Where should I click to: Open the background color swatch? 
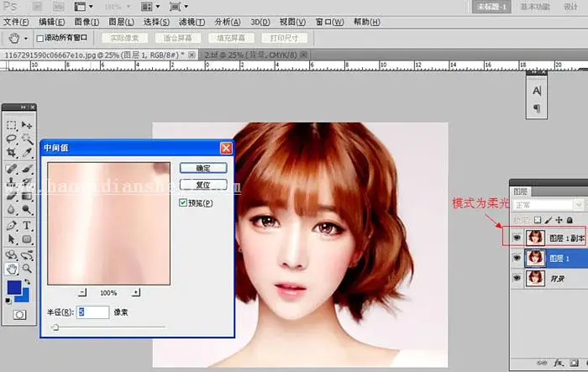tap(24, 296)
